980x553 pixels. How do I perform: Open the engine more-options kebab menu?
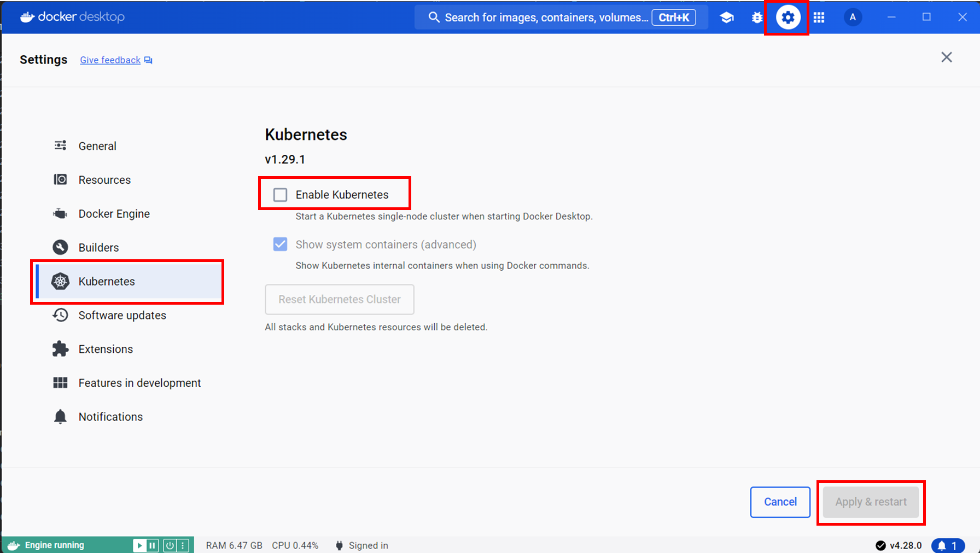coord(183,545)
